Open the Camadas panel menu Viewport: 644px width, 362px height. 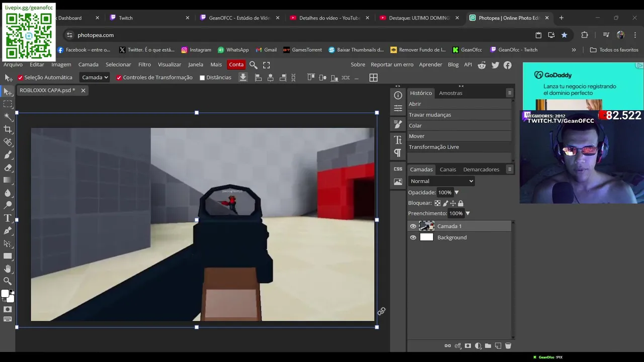pyautogui.click(x=509, y=169)
